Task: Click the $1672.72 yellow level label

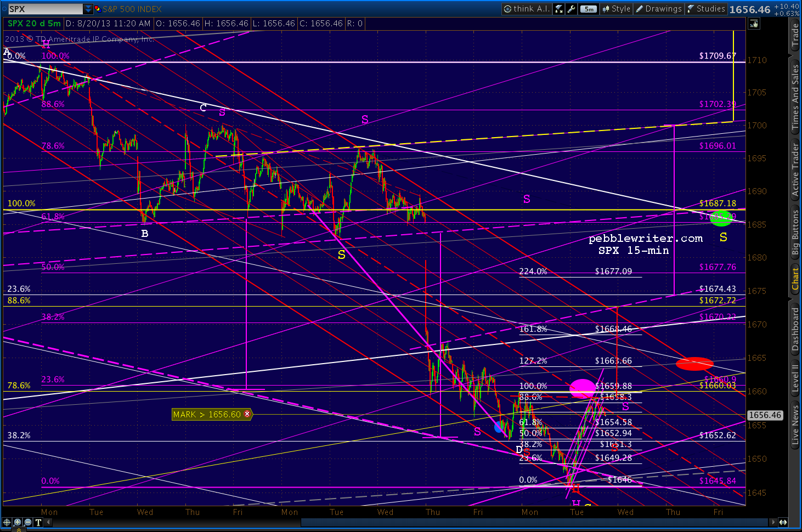Action: (718, 300)
